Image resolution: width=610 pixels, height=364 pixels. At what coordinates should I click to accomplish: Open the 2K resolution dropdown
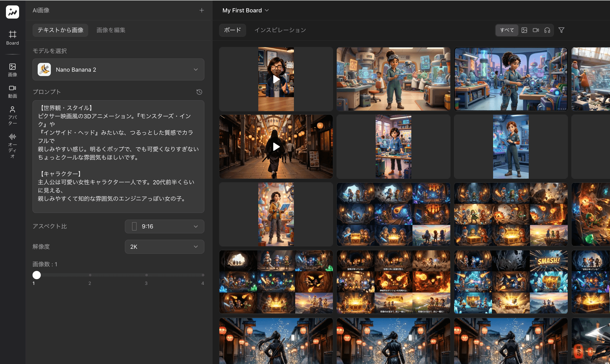(164, 247)
